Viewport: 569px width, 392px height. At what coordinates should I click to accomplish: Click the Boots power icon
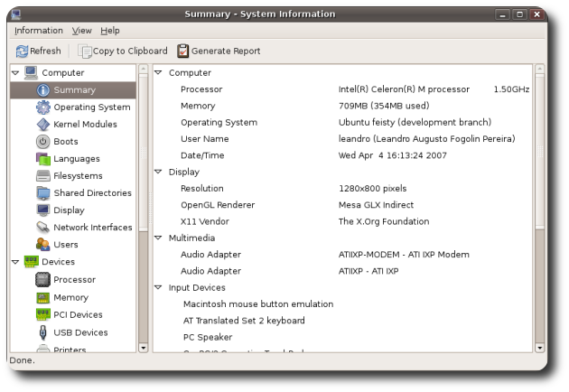42,142
